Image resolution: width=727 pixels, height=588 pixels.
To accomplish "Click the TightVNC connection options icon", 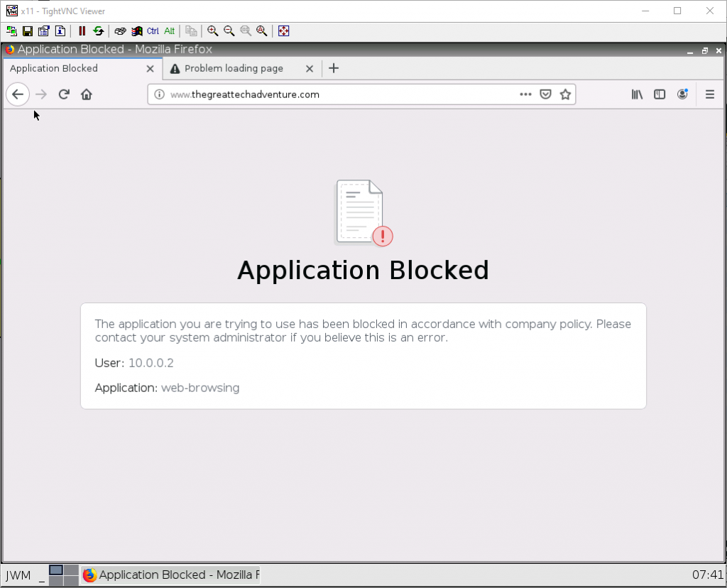I will click(x=44, y=31).
